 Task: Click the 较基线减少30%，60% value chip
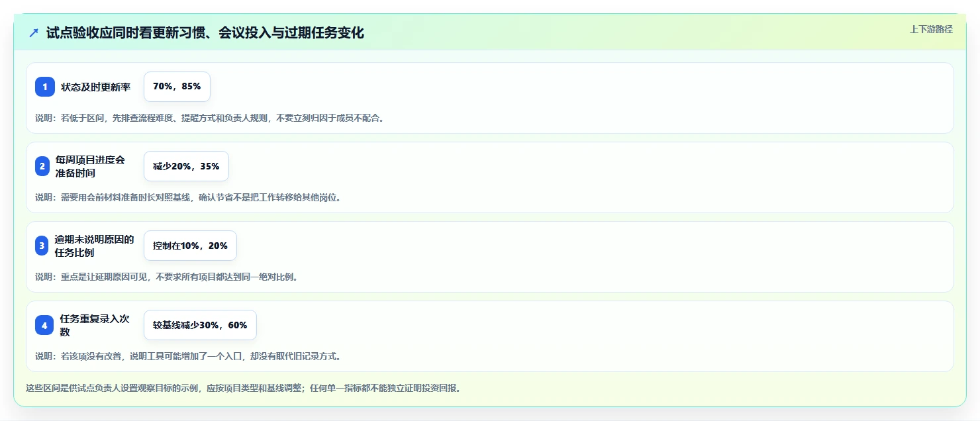[200, 325]
